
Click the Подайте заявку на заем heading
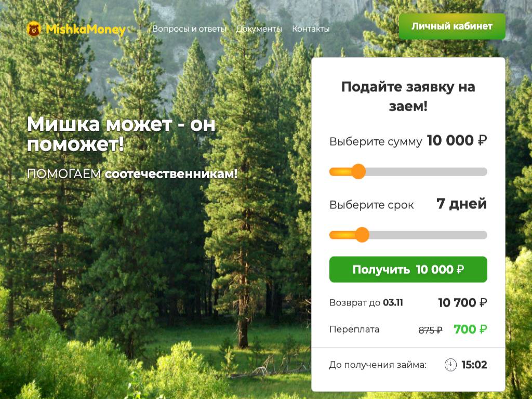click(x=408, y=96)
